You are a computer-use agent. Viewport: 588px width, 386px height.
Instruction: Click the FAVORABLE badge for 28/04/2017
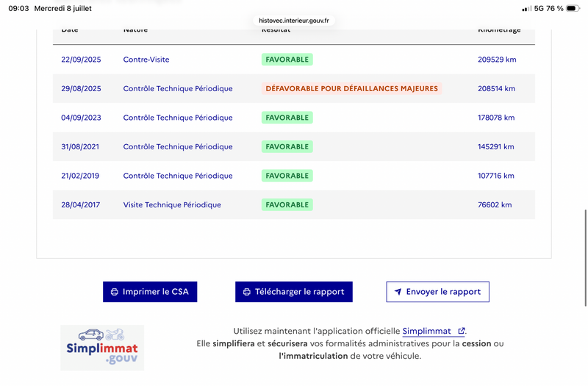[287, 205]
